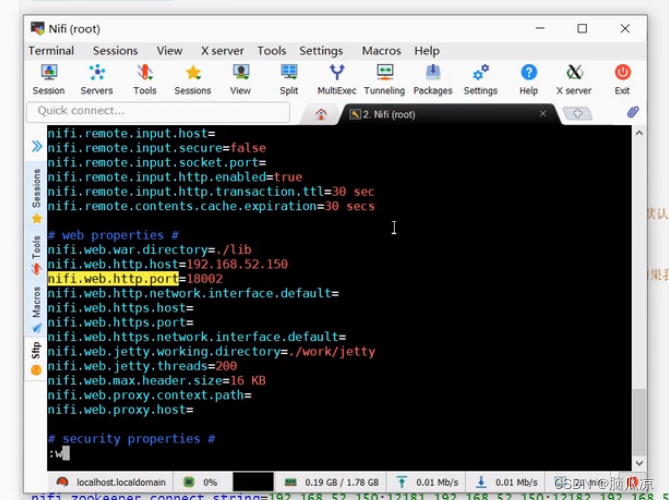This screenshot has width=669, height=500.
Task: Open a new tab with plus button
Action: 578,114
